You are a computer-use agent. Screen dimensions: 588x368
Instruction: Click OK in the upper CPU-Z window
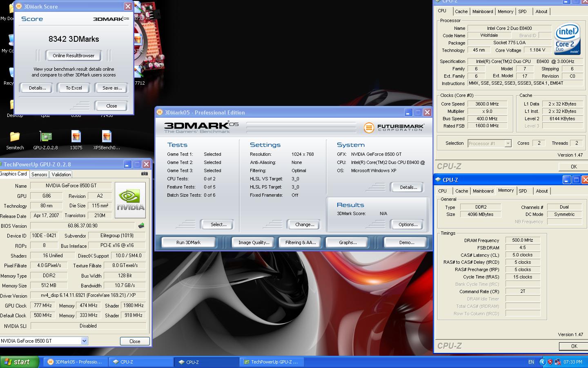coord(574,166)
